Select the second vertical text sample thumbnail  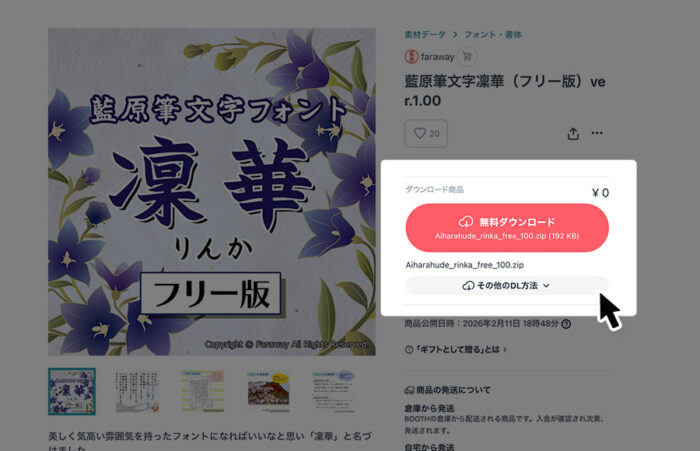pos(137,391)
